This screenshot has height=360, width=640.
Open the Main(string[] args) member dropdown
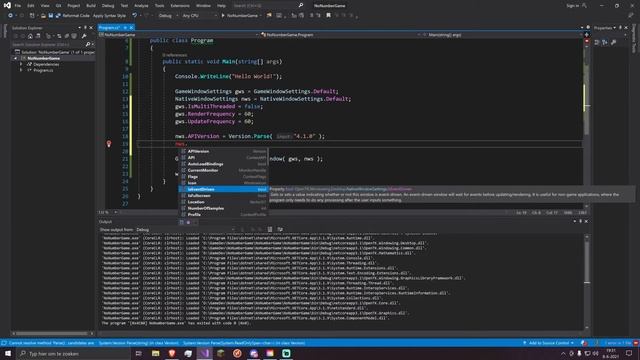[x=502, y=35]
